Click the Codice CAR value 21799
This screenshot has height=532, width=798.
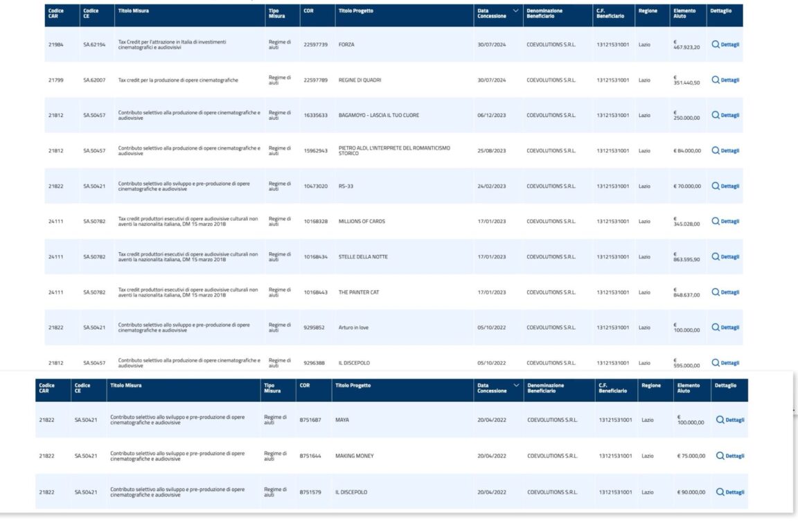tap(56, 80)
